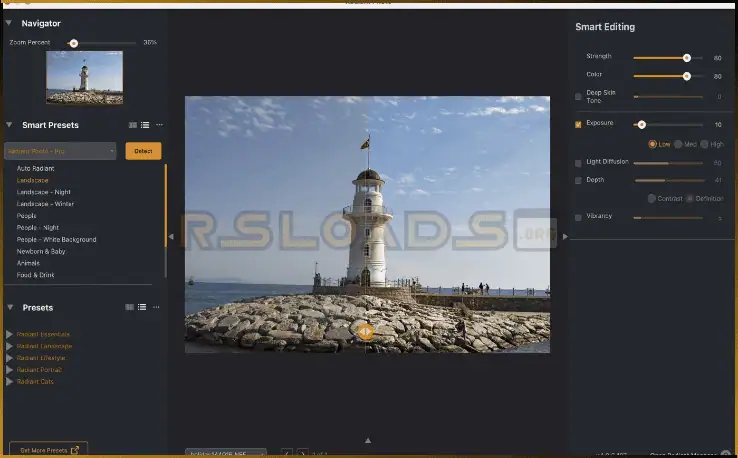Viewport: 738px width, 458px height.
Task: Collapse left panel with arrow
Action: point(171,237)
